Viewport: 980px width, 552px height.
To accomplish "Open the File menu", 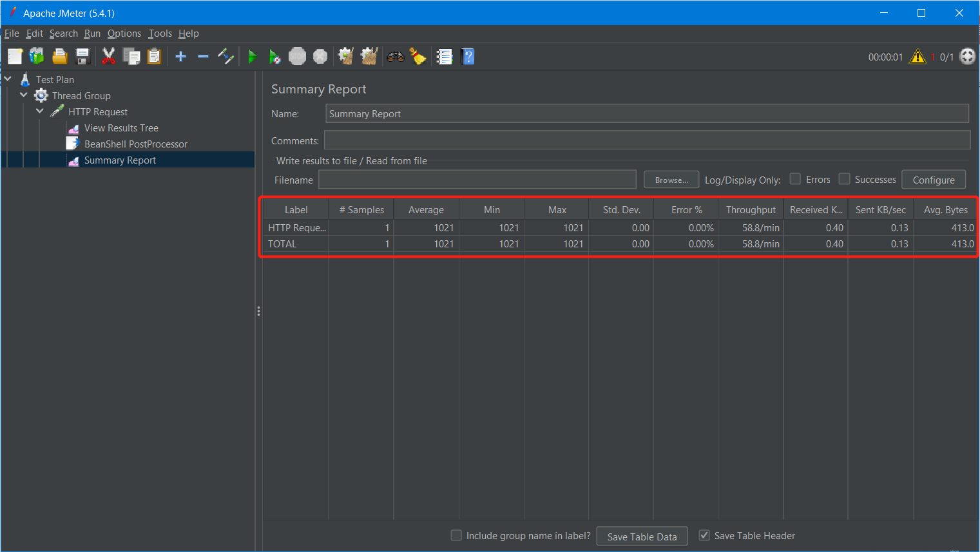I will coord(12,33).
